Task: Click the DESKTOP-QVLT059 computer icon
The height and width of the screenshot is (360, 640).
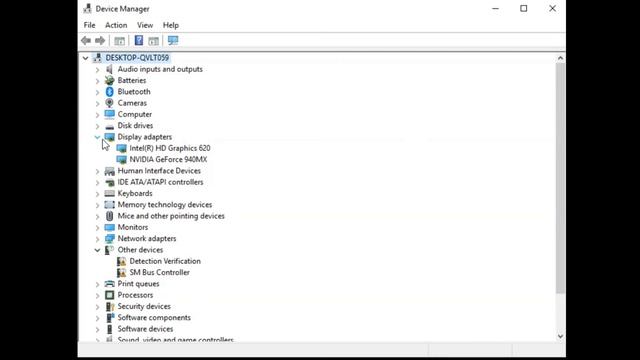Action: 97,58
